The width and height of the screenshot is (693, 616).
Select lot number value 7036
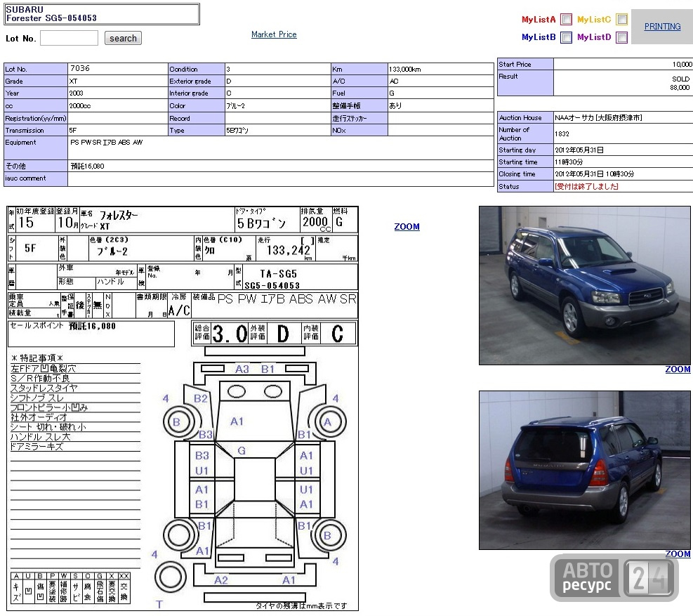(80, 69)
